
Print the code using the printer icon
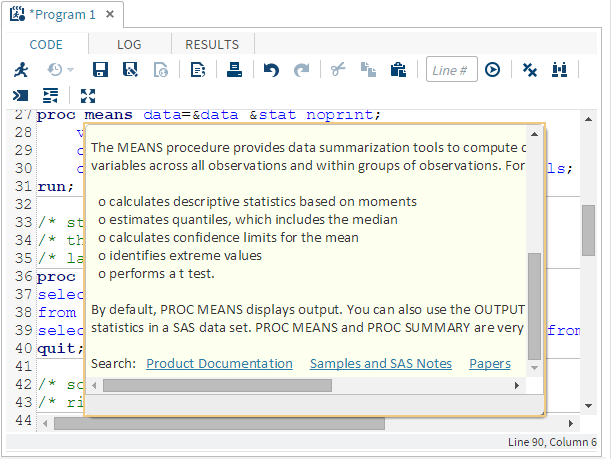click(x=234, y=70)
